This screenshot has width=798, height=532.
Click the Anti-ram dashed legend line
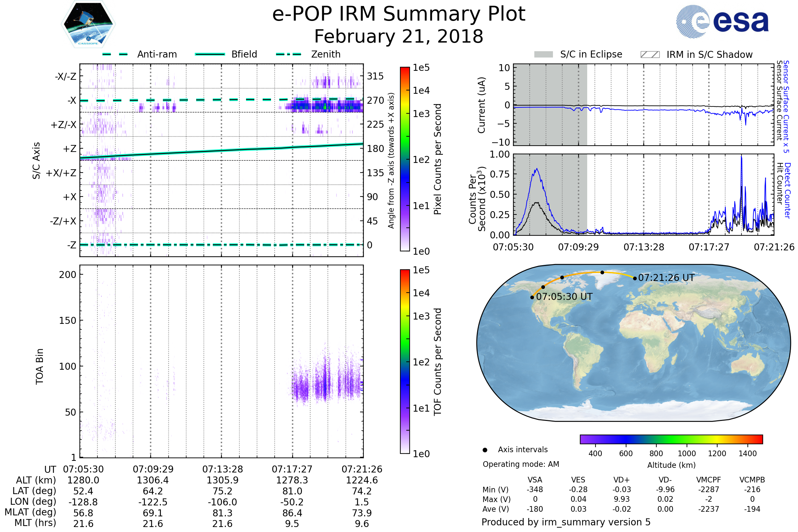[115, 54]
